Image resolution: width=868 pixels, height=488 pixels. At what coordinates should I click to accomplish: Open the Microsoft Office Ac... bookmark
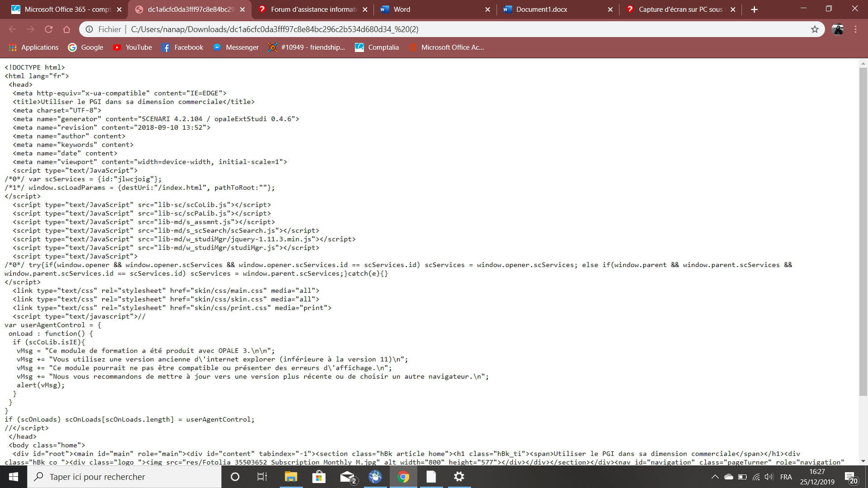[446, 47]
